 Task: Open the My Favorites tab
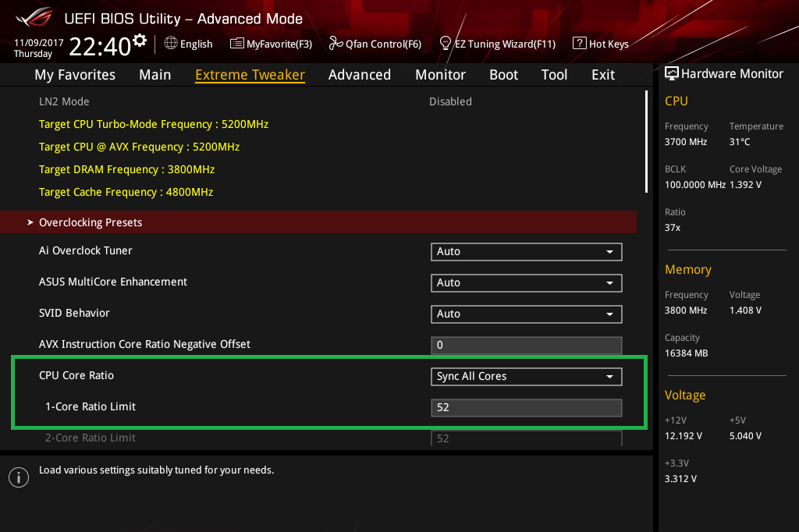tap(75, 75)
